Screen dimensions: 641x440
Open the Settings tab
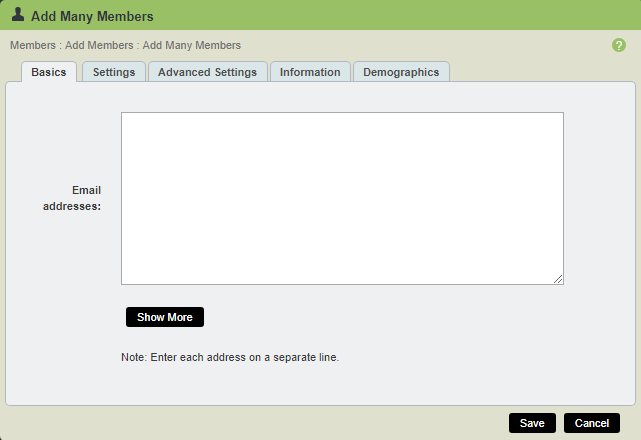[114, 72]
